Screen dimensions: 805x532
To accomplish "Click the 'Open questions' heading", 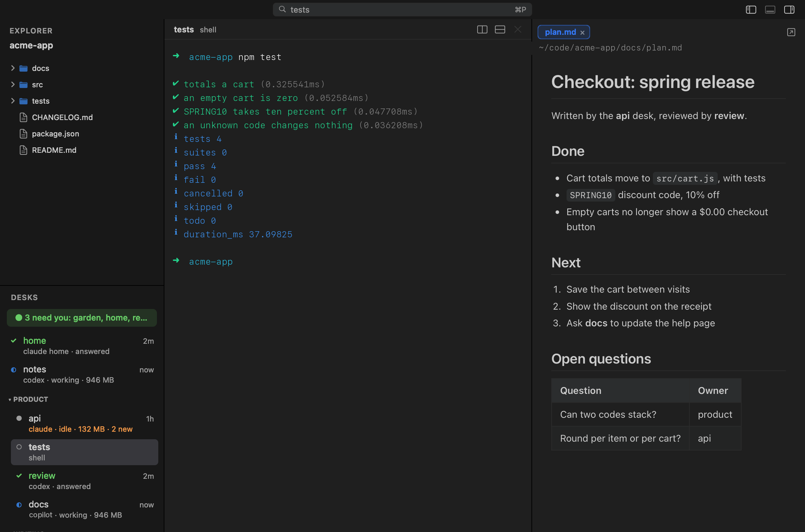I will point(601,359).
